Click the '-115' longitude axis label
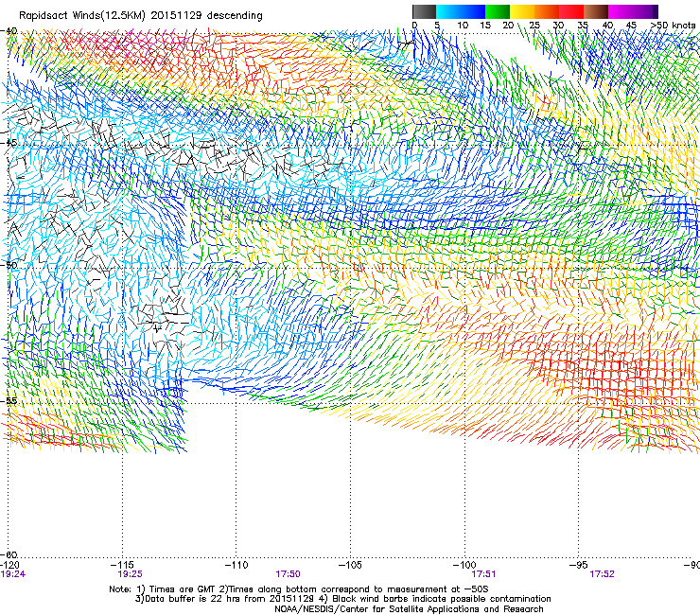The height and width of the screenshot is (615, 700). (123, 565)
